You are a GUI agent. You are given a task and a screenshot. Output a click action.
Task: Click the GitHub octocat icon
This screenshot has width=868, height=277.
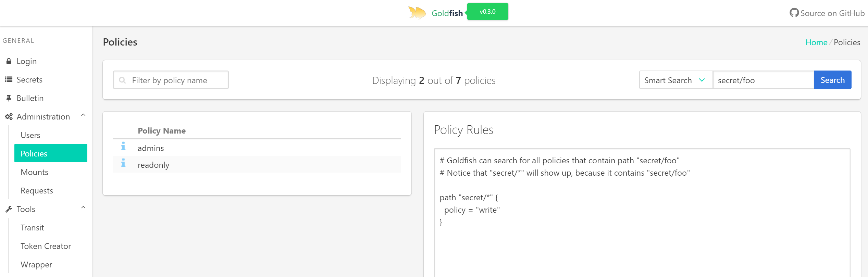(x=794, y=13)
